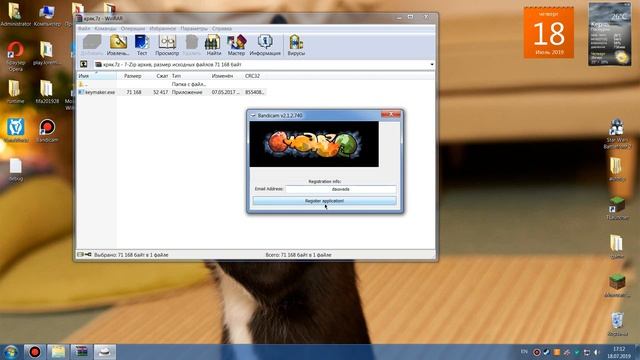Go up one folder level arrow icon

84,64
